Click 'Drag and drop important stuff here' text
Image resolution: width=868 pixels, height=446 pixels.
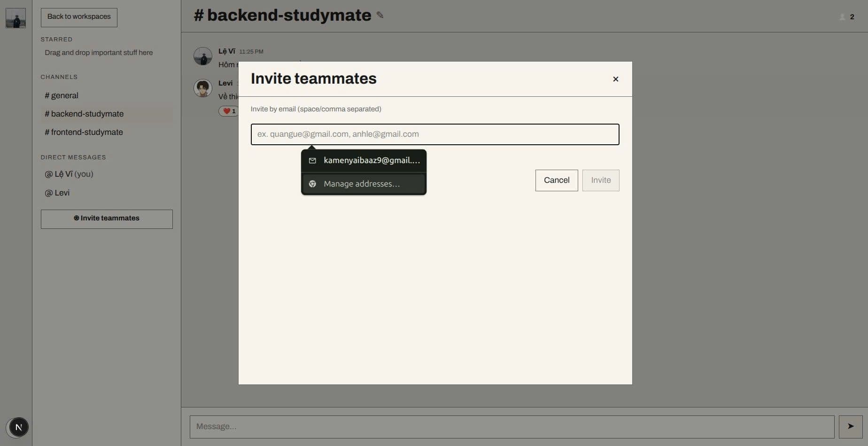99,53
